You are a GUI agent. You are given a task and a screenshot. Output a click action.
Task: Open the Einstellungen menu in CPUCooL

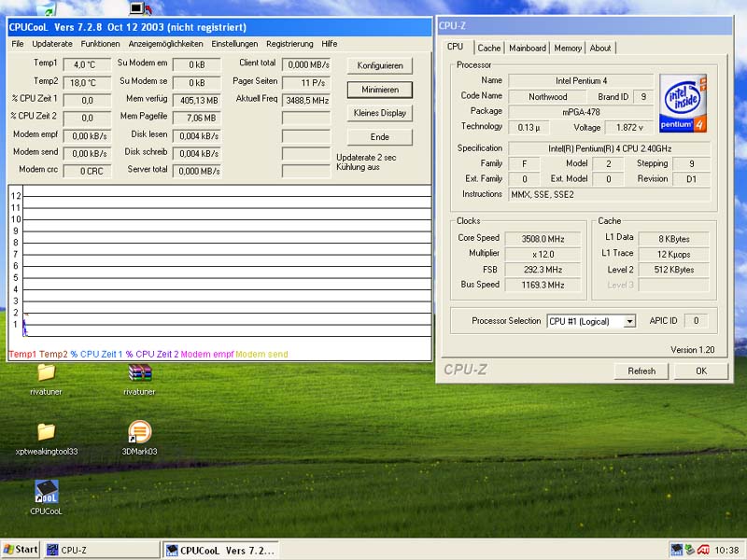[x=234, y=44]
